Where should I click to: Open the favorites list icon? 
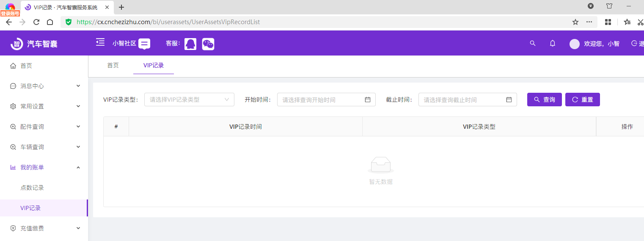[x=627, y=22]
